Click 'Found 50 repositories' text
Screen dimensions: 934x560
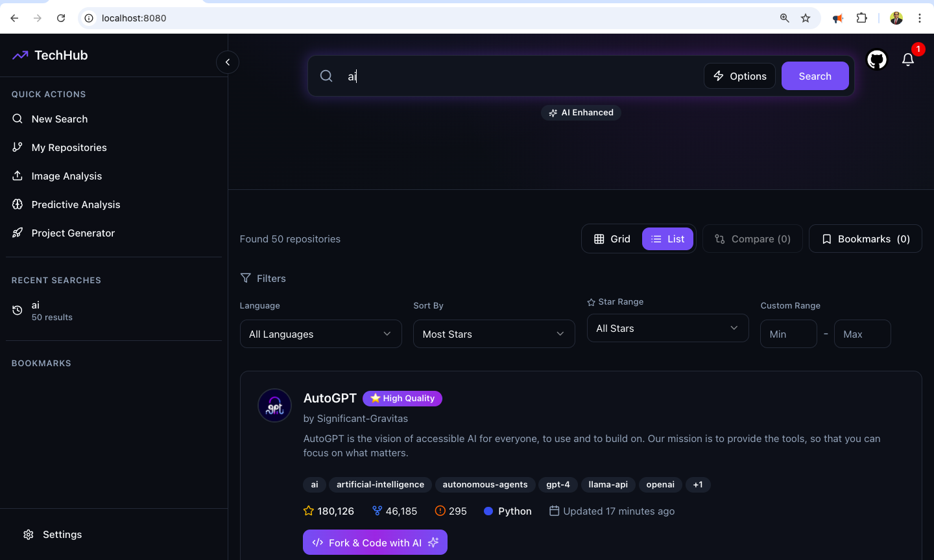click(290, 239)
